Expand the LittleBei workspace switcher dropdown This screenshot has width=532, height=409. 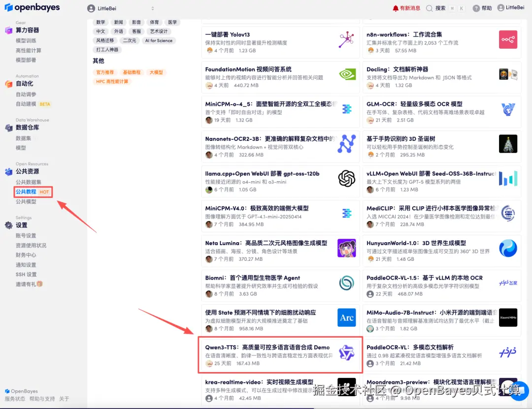(x=152, y=8)
